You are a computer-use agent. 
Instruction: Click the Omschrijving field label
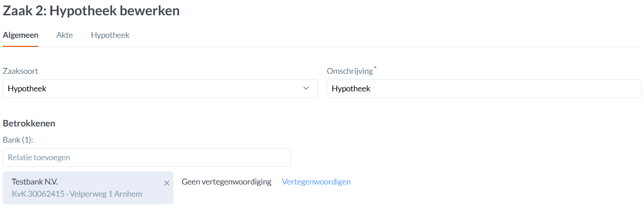pos(350,71)
